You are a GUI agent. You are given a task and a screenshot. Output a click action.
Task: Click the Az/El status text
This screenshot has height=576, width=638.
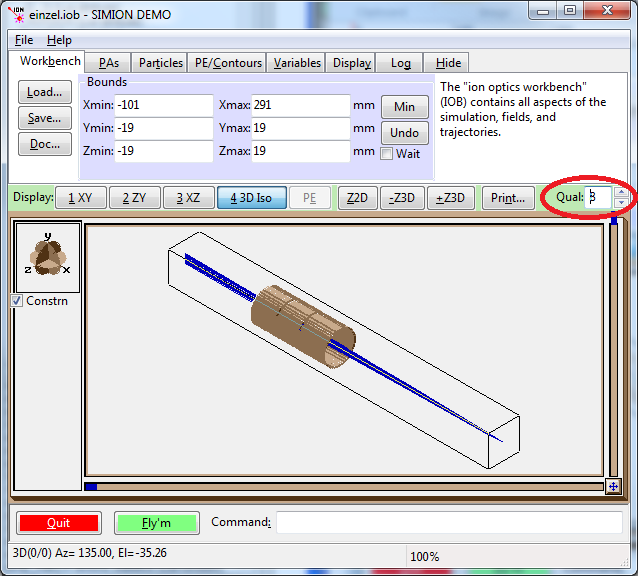click(89, 552)
